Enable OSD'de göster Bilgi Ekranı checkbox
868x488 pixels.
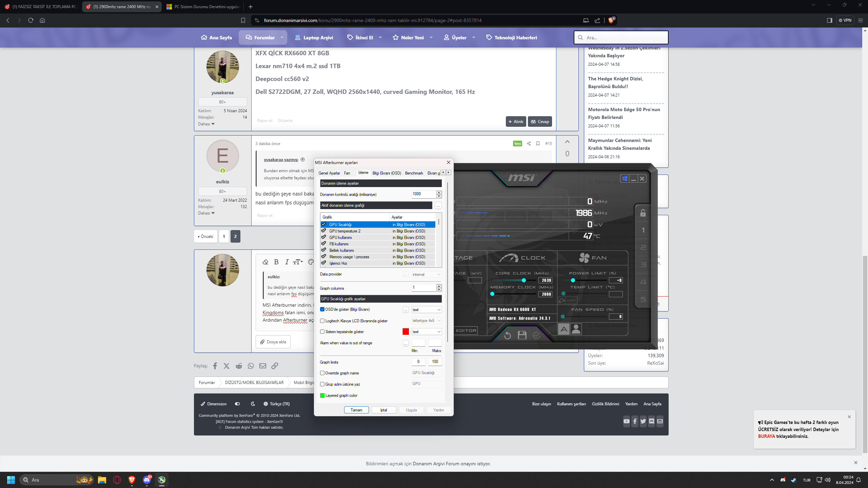(322, 309)
